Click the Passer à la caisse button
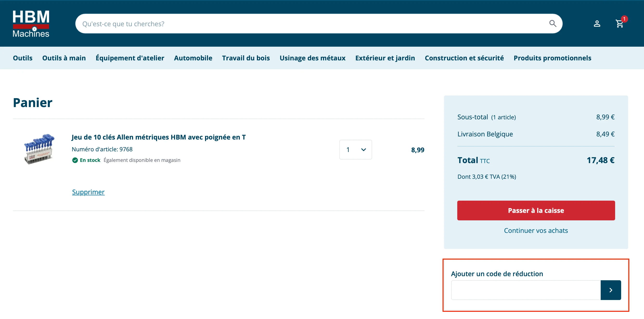644x319 pixels. 536,210
